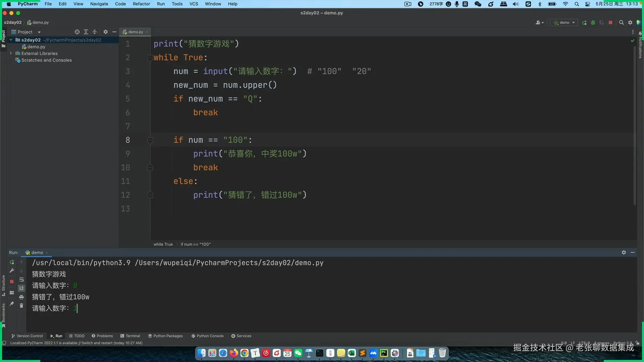Open the Project view dropdown
The height and width of the screenshot is (362, 644).
coord(39,32)
